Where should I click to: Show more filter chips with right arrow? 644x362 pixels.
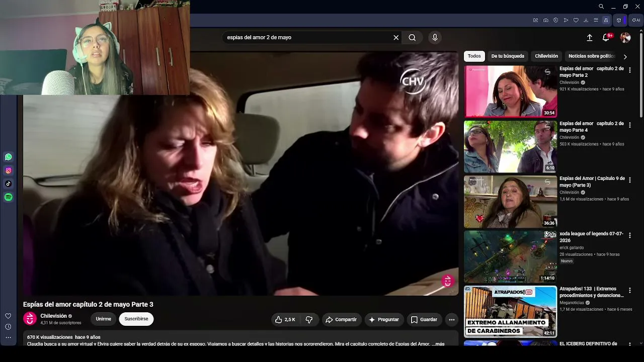tap(625, 57)
